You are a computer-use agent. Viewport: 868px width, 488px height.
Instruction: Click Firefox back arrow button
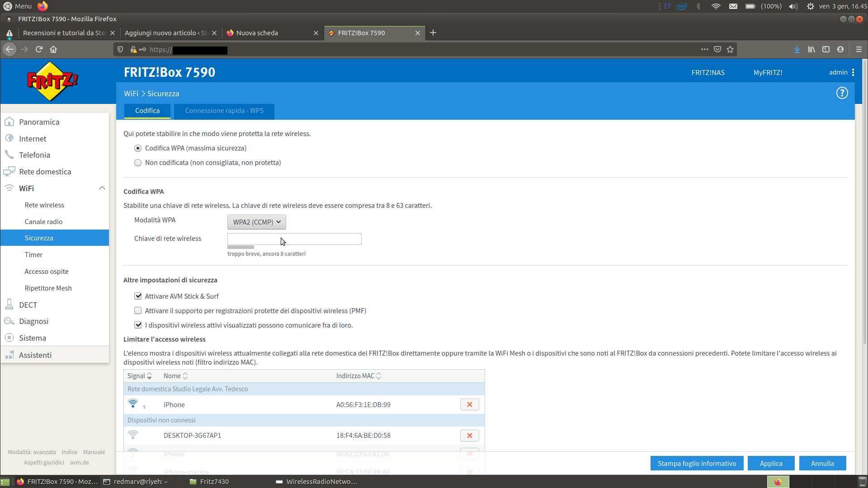point(9,49)
